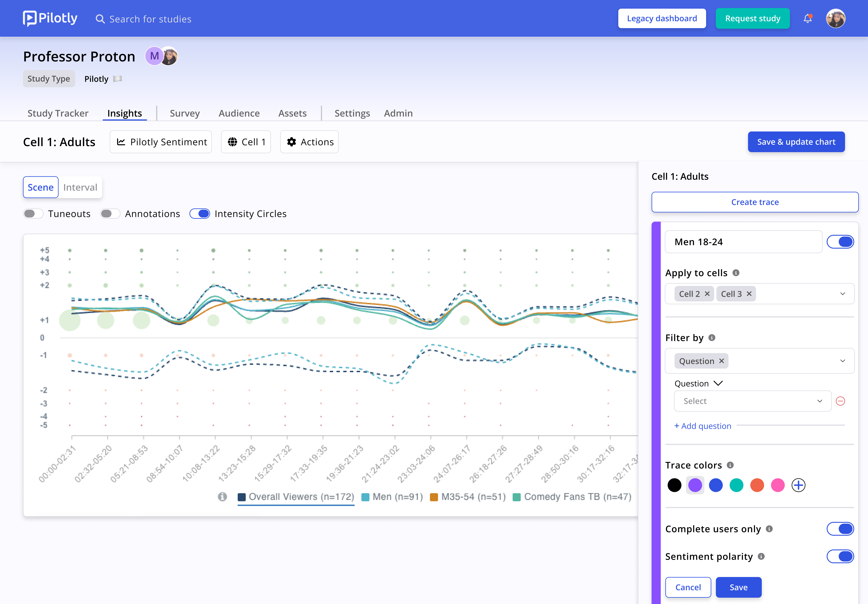Image resolution: width=868 pixels, height=604 pixels.
Task: Edit the Men 18-24 trace name field
Action: click(744, 242)
